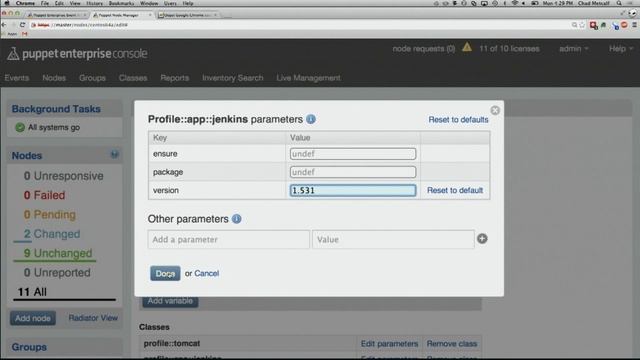
Task: Open the Reports navigation tab
Action: coord(174,78)
